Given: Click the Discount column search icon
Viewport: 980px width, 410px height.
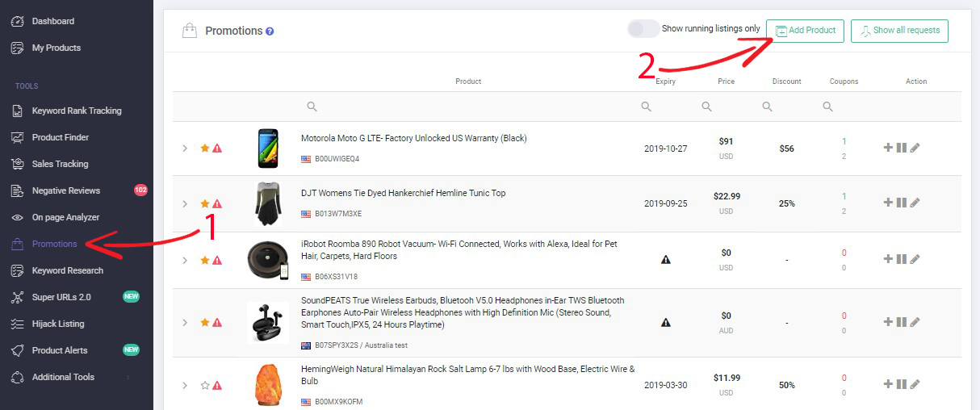Looking at the screenshot, I should (767, 107).
